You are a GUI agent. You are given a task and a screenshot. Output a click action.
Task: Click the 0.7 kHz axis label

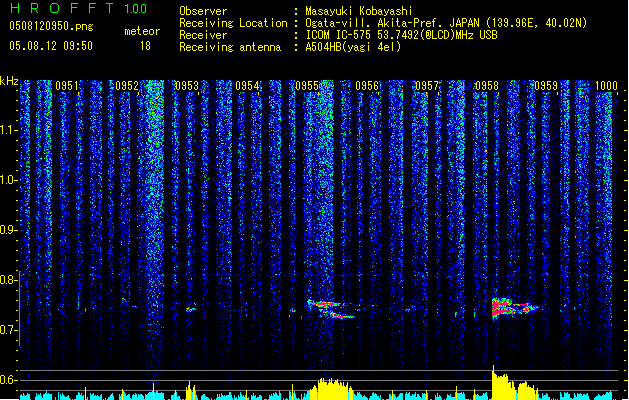(8, 330)
